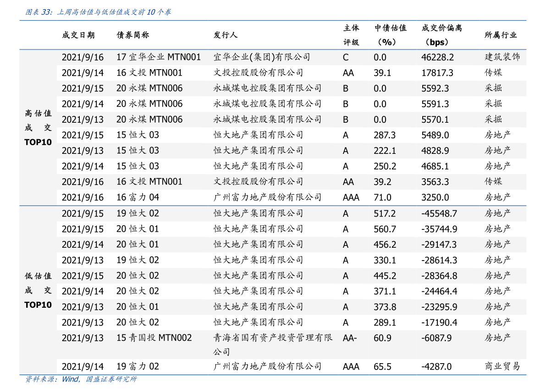Click the '发行人' column header

click(226, 35)
